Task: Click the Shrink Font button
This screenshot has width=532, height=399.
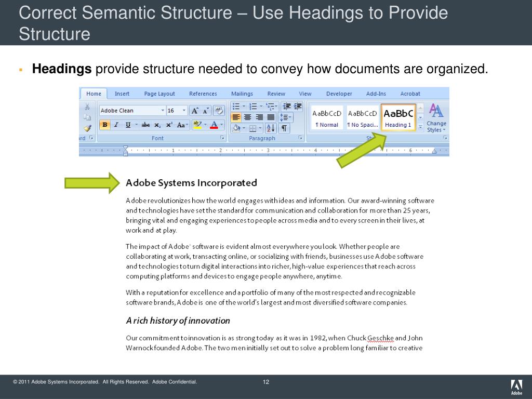Action: (206, 111)
